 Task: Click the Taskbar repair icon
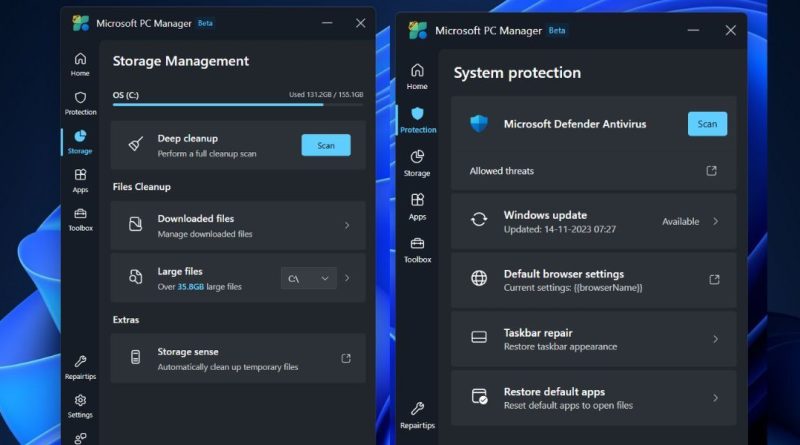click(x=479, y=337)
